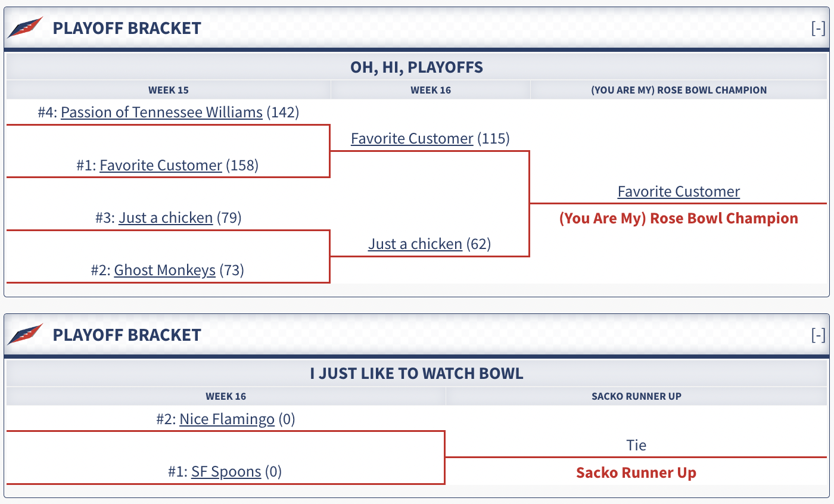834x504 pixels.
Task: Click the Sacko Runner Up column header
Action: click(x=636, y=396)
